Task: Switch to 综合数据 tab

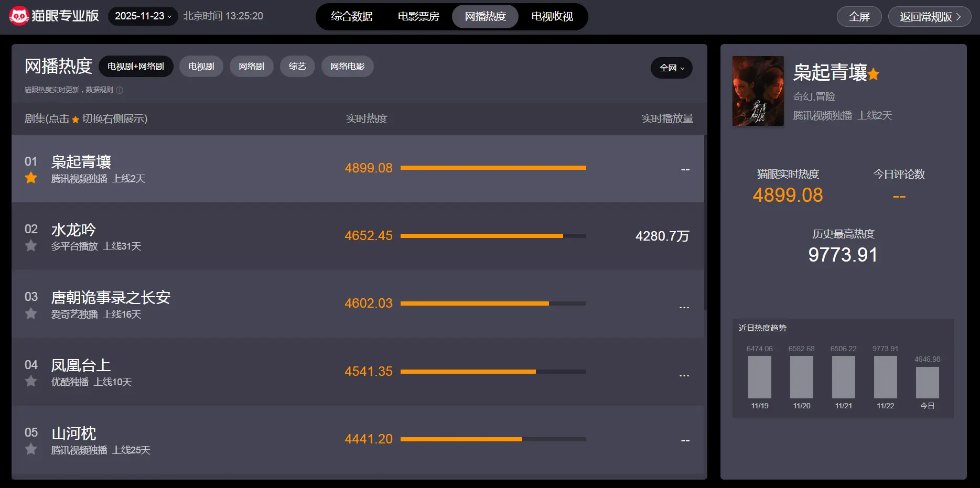Action: click(352, 17)
